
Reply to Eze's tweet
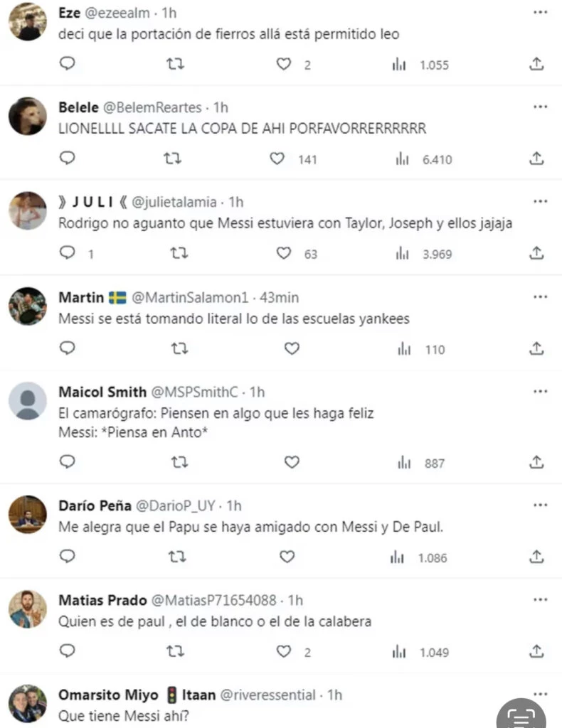coord(67,64)
